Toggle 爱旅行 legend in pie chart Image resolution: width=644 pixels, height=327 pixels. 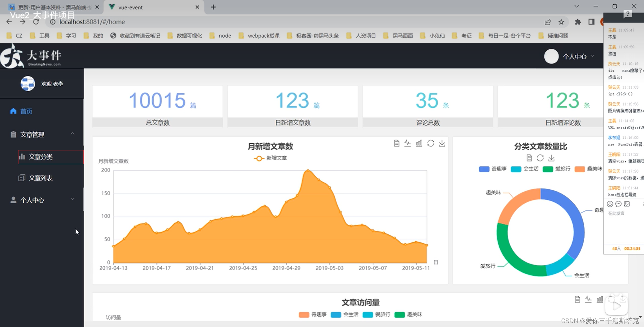pyautogui.click(x=556, y=169)
